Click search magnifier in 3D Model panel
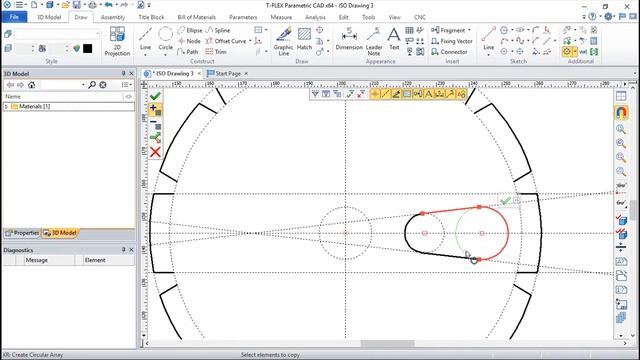The width and height of the screenshot is (640, 360). (x=92, y=84)
